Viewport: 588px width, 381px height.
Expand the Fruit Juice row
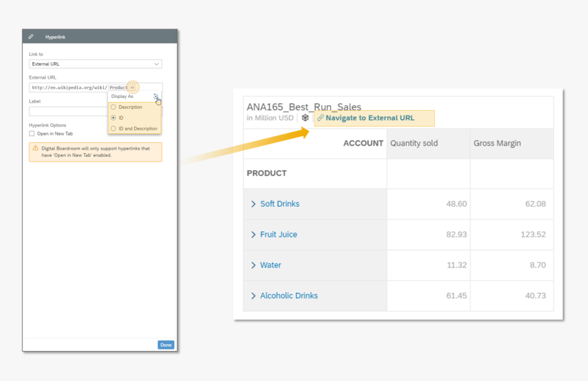(x=253, y=235)
